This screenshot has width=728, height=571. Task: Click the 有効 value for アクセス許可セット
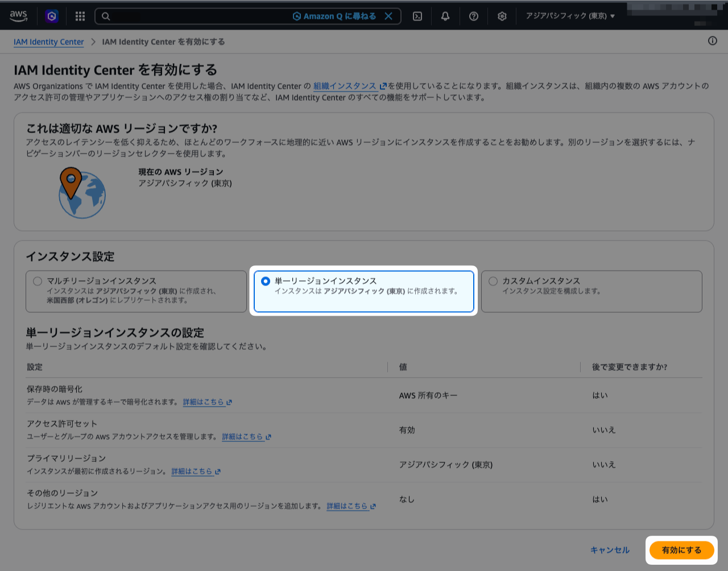pos(407,430)
